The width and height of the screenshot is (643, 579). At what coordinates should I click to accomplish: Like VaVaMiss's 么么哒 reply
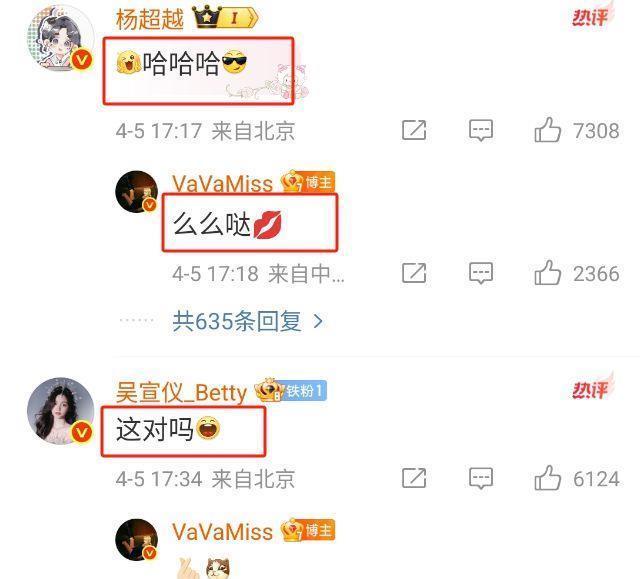(x=548, y=273)
